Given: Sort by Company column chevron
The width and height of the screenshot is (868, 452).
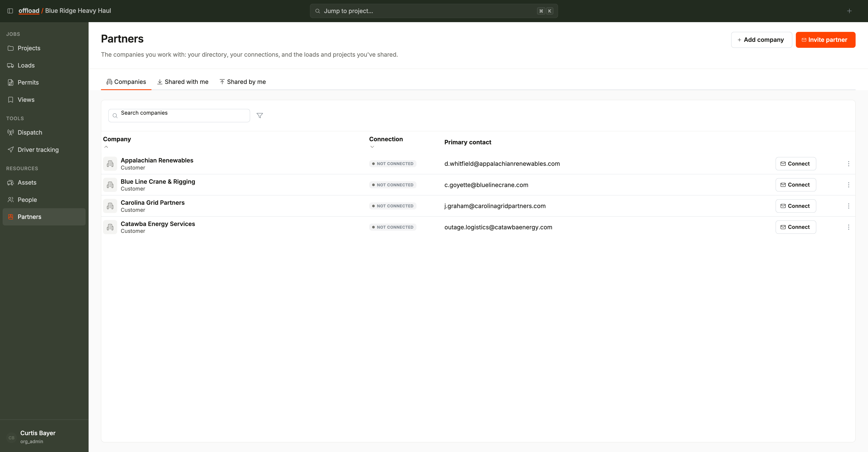Looking at the screenshot, I should pyautogui.click(x=106, y=147).
